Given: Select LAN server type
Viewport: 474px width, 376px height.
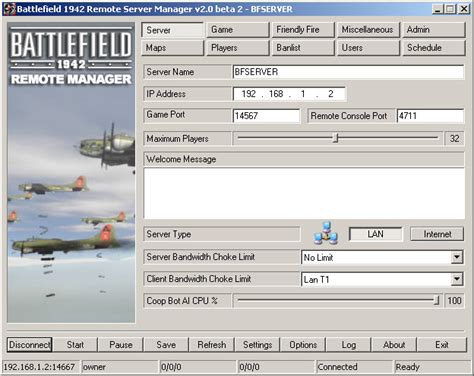Looking at the screenshot, I should tap(376, 234).
